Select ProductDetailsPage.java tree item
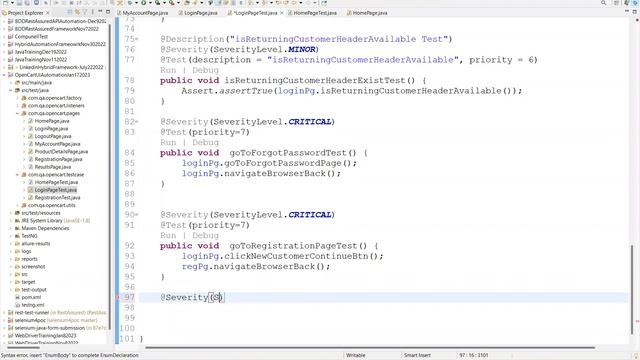This screenshot has height=360, width=640. (x=61, y=151)
